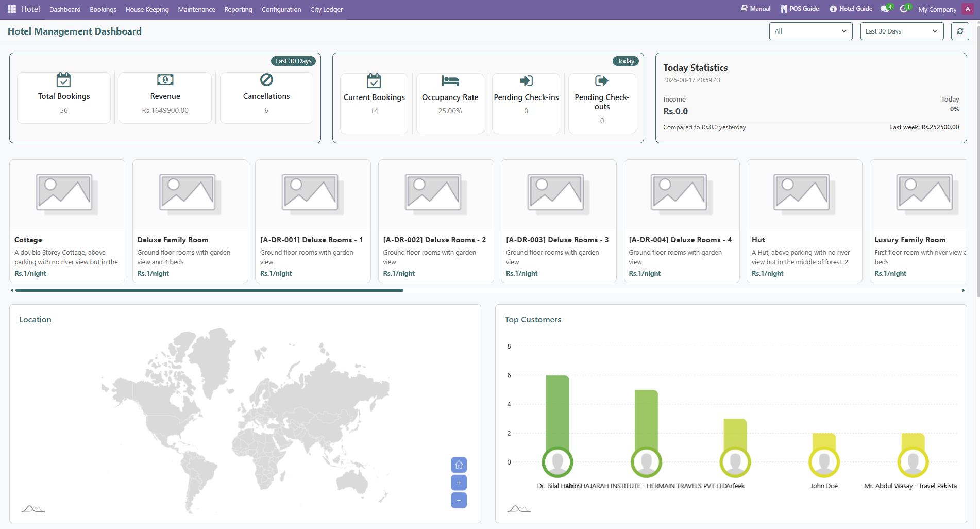Click the user avatar letter A

[968, 9]
